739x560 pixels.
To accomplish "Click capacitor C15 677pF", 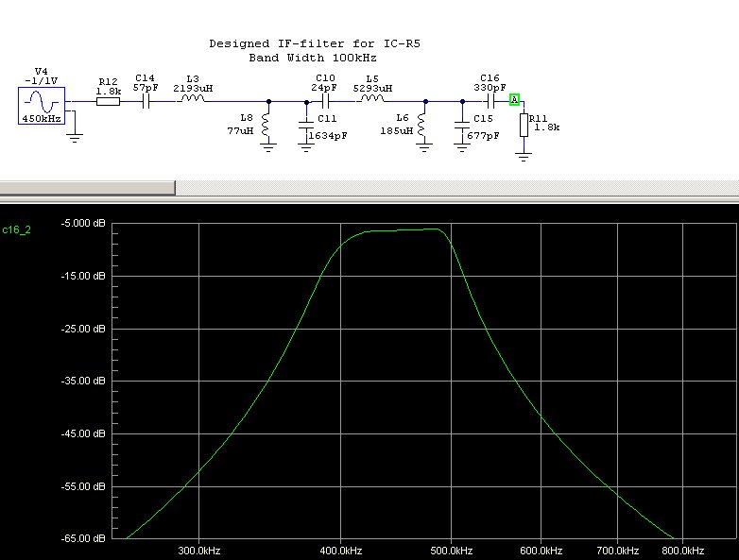I will (462, 125).
